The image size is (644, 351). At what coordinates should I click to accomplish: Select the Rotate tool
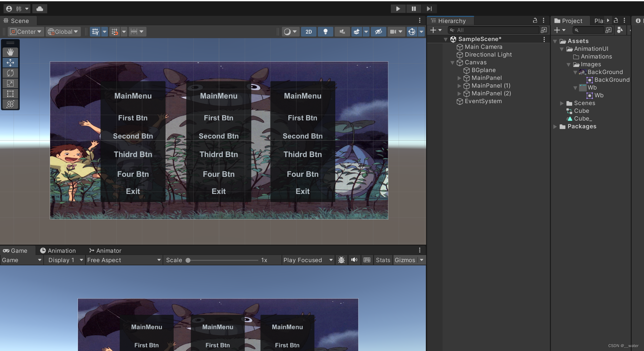(x=10, y=73)
